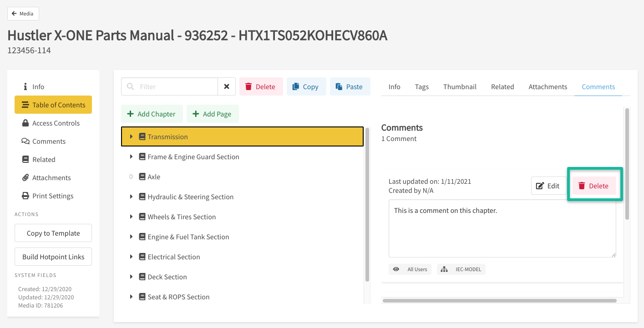This screenshot has height=328, width=644.
Task: Switch to the Attachments tab
Action: pos(548,86)
